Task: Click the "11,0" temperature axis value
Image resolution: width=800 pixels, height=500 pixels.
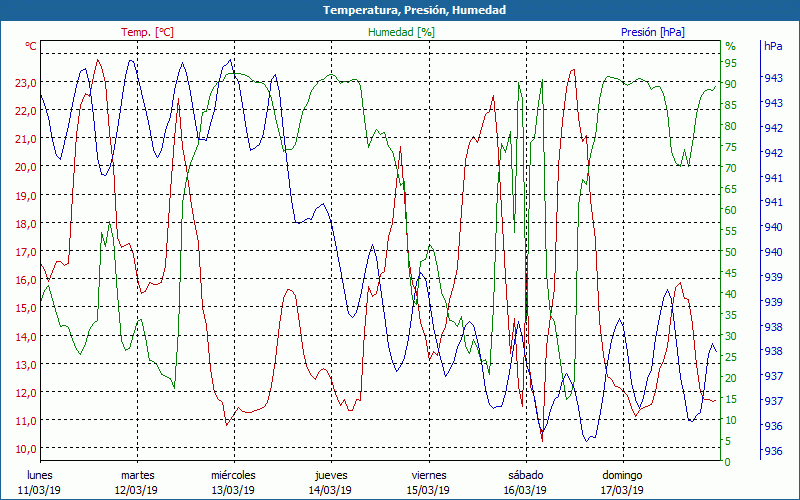Action: click(27, 420)
